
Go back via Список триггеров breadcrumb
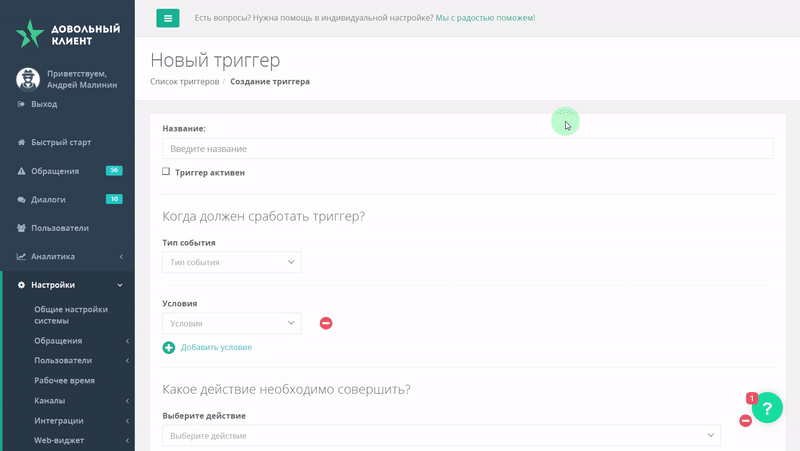(184, 82)
